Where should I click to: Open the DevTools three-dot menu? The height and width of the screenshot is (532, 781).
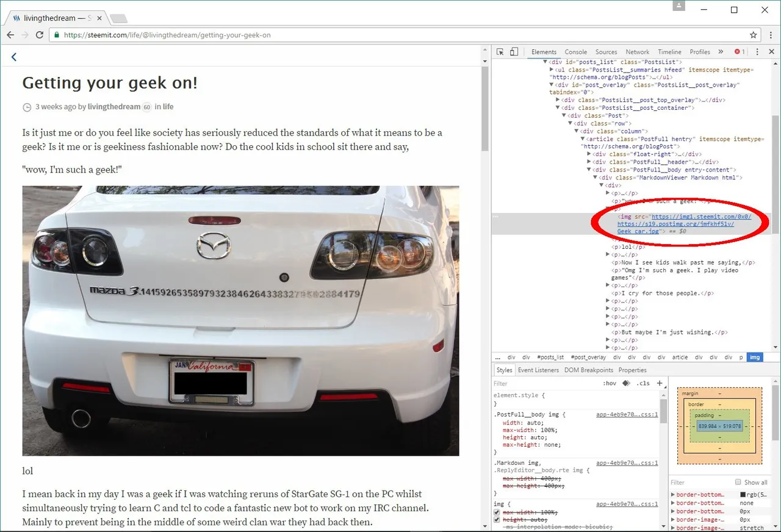tap(757, 52)
